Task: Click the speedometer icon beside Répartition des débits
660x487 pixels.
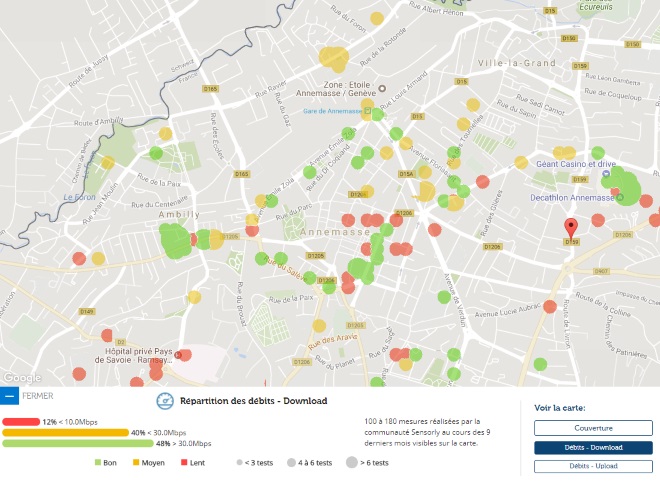Action: pos(165,401)
